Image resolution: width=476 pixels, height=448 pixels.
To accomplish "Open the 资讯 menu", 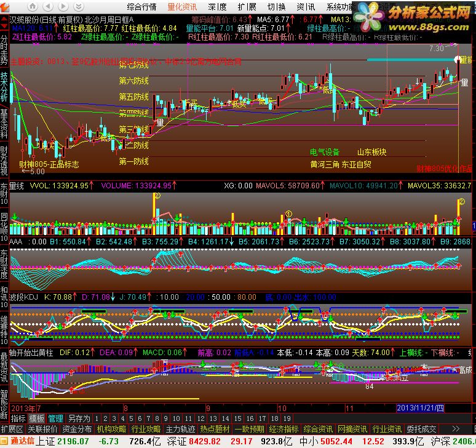I will click(x=306, y=7).
